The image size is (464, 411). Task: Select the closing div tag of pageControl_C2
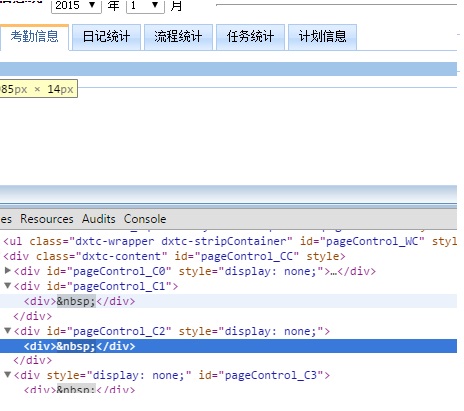[33, 360]
